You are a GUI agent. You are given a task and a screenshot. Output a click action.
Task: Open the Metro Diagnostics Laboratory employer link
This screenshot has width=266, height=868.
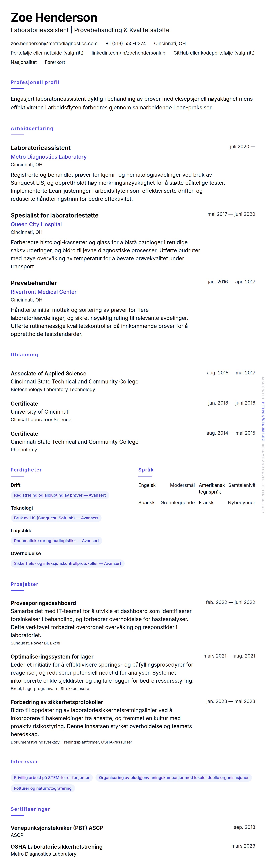click(49, 157)
